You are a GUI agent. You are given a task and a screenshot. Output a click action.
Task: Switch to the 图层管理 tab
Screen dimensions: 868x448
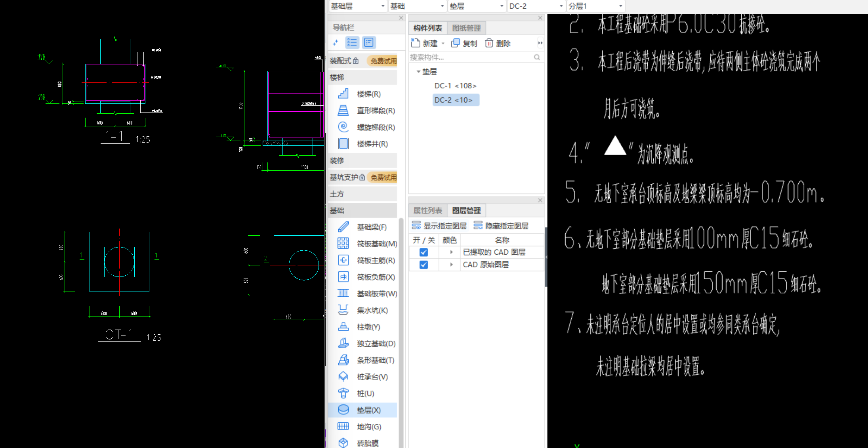point(466,210)
